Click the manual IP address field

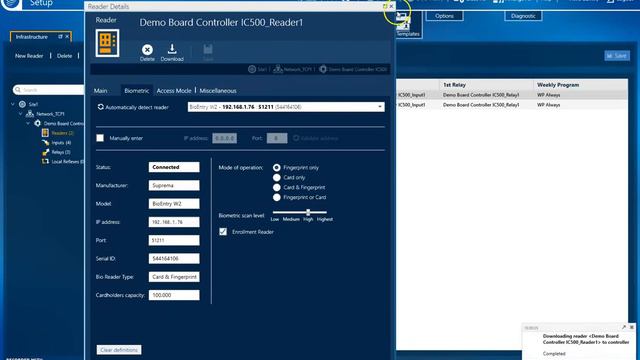coord(224,138)
